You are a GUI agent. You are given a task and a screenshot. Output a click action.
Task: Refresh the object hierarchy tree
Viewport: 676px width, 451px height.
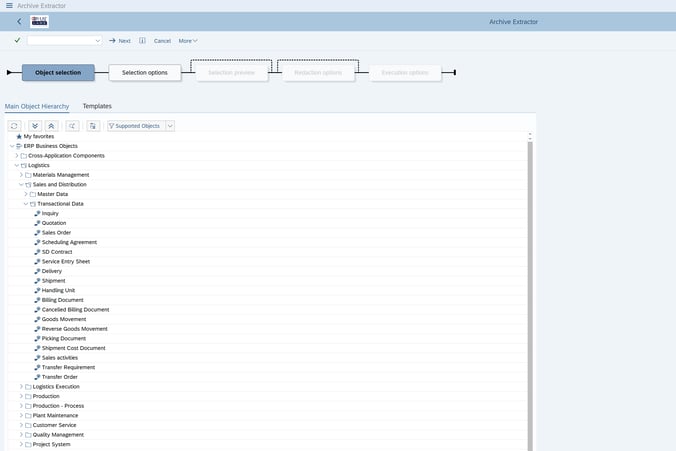click(x=14, y=126)
